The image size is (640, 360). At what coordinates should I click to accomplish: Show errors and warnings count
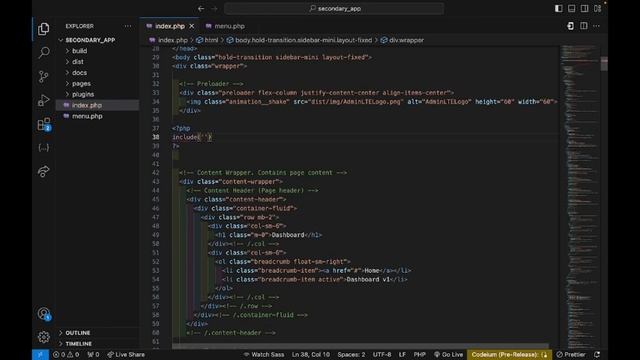[x=66, y=355]
